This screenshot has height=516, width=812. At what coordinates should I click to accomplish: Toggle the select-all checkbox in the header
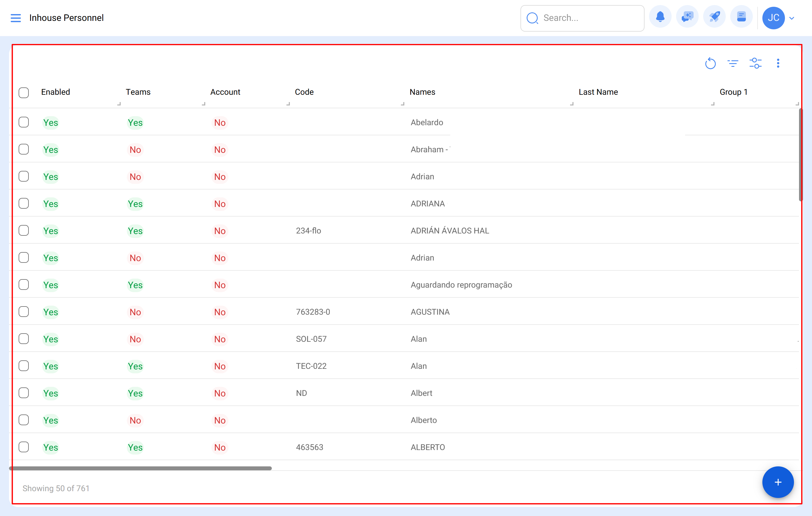(24, 92)
